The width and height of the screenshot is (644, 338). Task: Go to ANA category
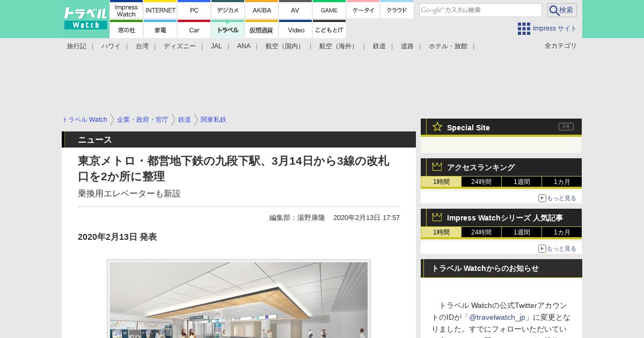point(244,46)
